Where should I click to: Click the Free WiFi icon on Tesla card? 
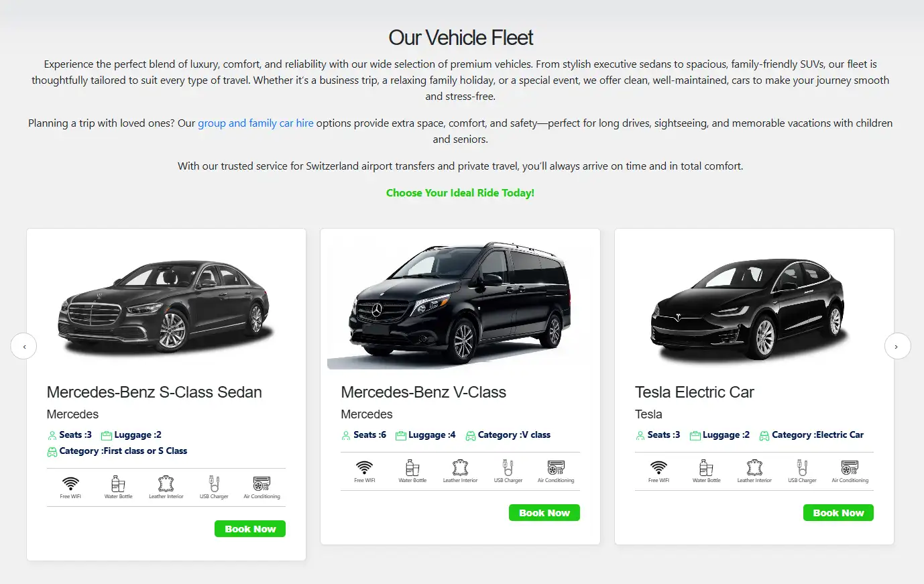click(x=658, y=467)
